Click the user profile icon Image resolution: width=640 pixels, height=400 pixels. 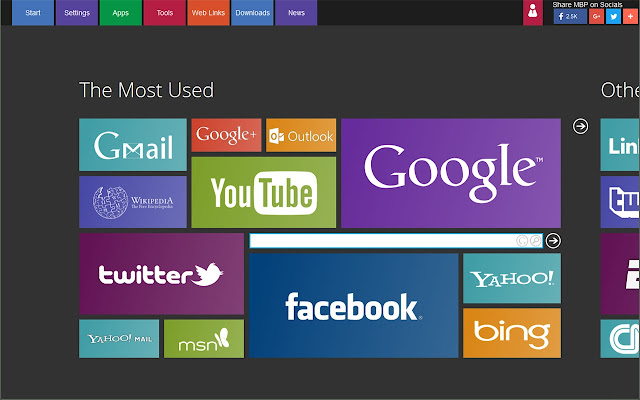[533, 13]
